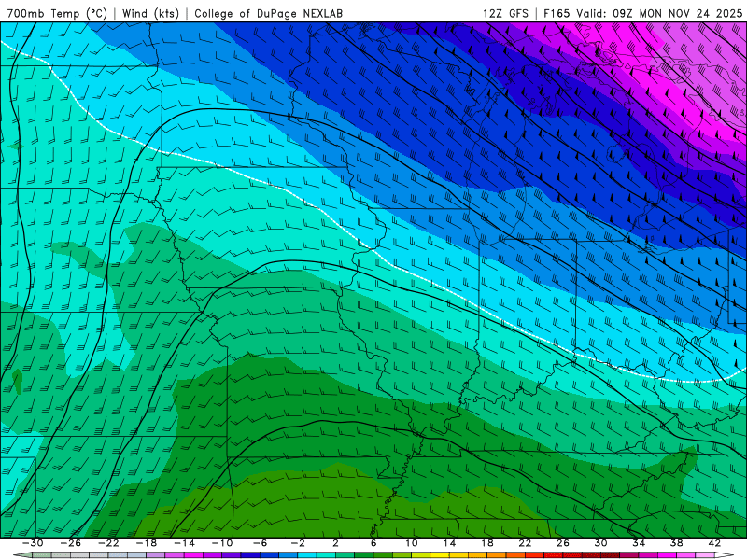Click 'College of DuPage NEXLAB' header text
The image size is (747, 560).
268,13
